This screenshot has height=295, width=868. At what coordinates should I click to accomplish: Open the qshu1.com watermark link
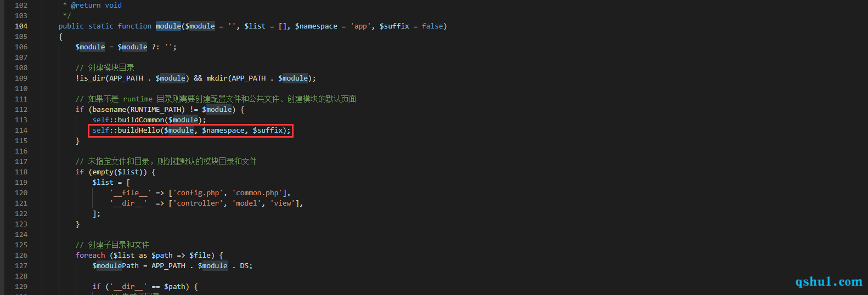point(828,281)
